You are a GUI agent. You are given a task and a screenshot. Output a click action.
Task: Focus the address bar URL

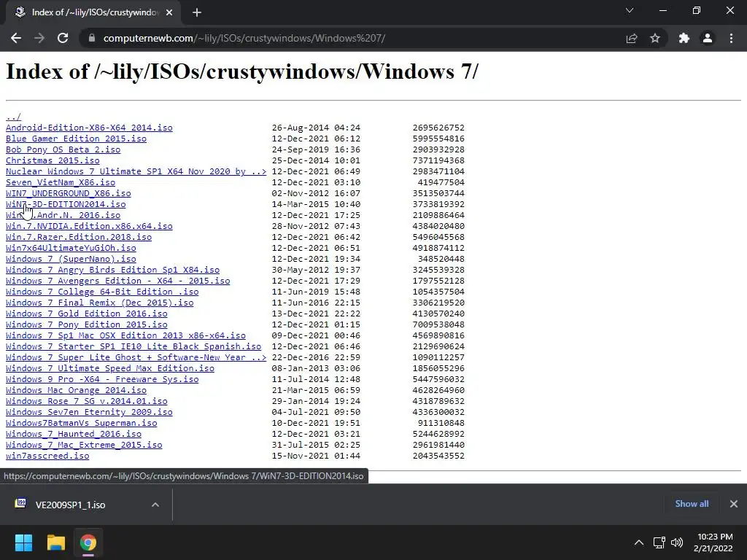click(244, 38)
